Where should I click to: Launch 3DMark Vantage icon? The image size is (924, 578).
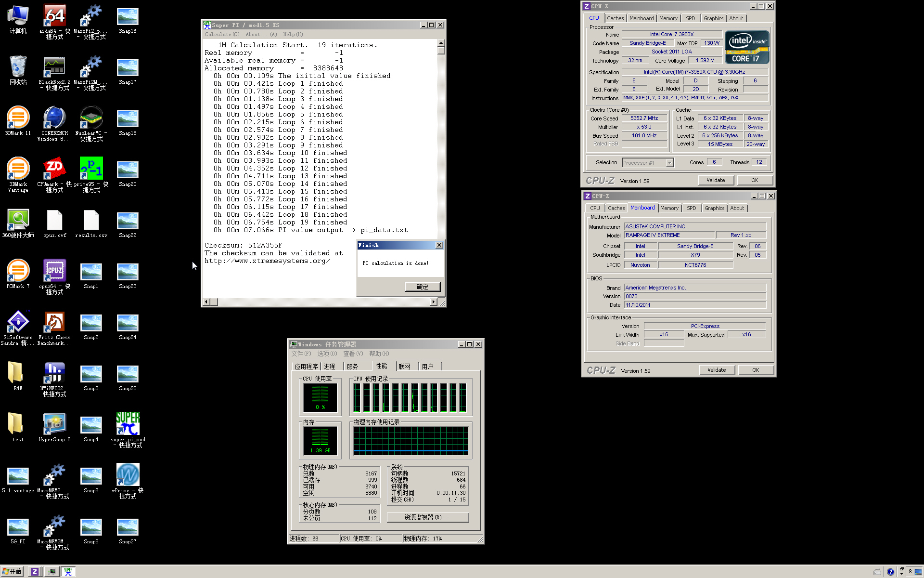pyautogui.click(x=18, y=175)
